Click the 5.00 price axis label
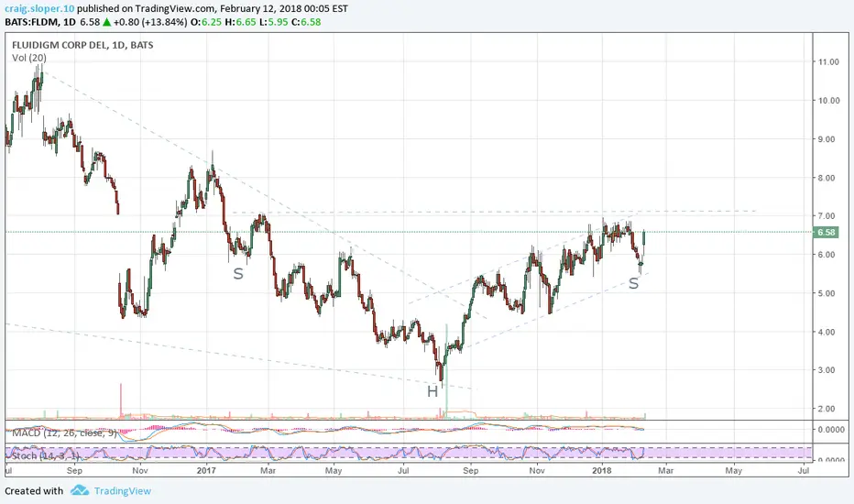 pos(827,293)
